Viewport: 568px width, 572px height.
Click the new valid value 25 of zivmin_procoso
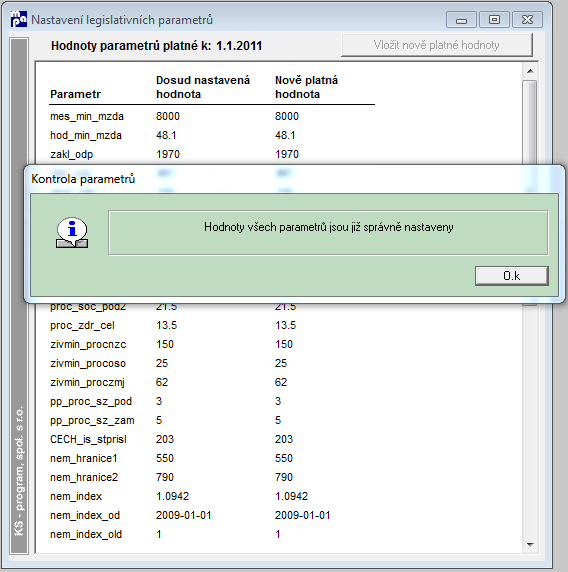[281, 363]
